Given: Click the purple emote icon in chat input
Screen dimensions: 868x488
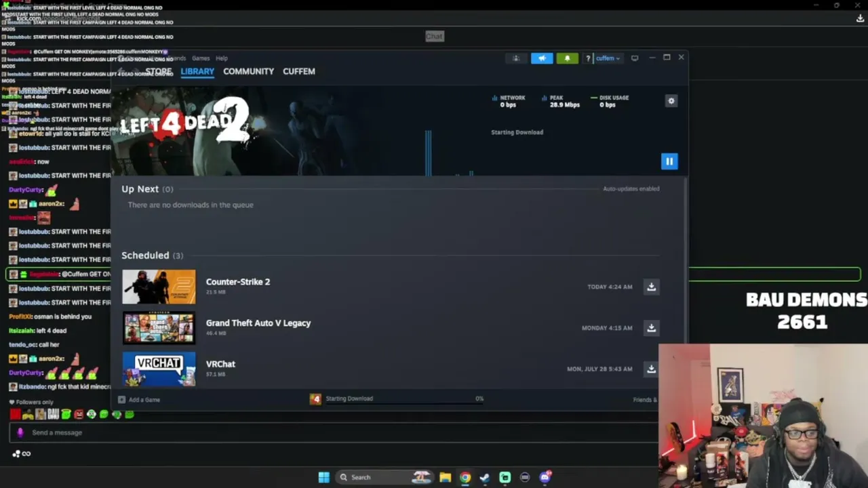Looking at the screenshot, I should point(20,432).
